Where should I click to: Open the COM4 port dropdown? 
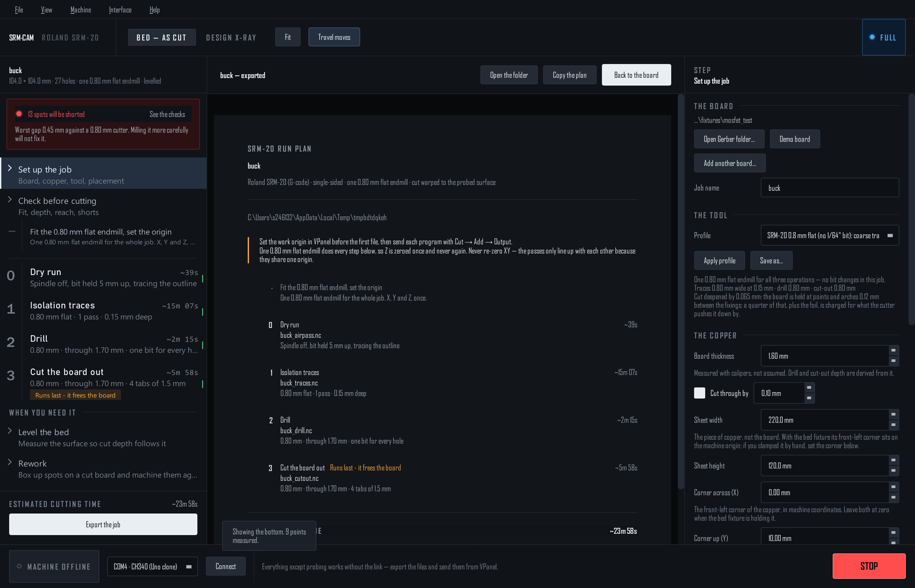[152, 567]
